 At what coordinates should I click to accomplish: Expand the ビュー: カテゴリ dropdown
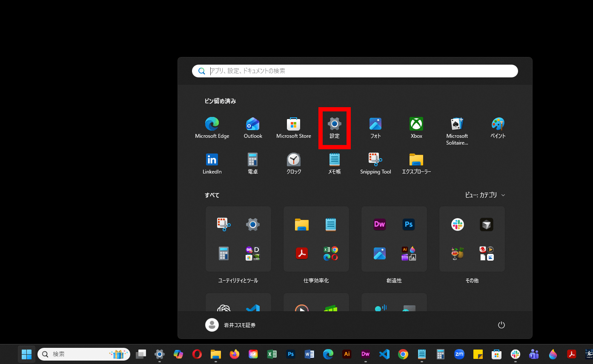485,195
